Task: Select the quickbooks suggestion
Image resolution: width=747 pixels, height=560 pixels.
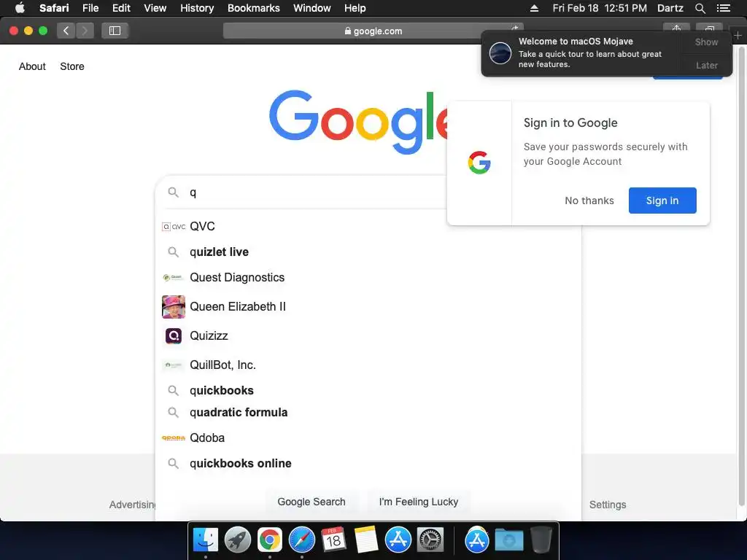Action: pos(368,391)
